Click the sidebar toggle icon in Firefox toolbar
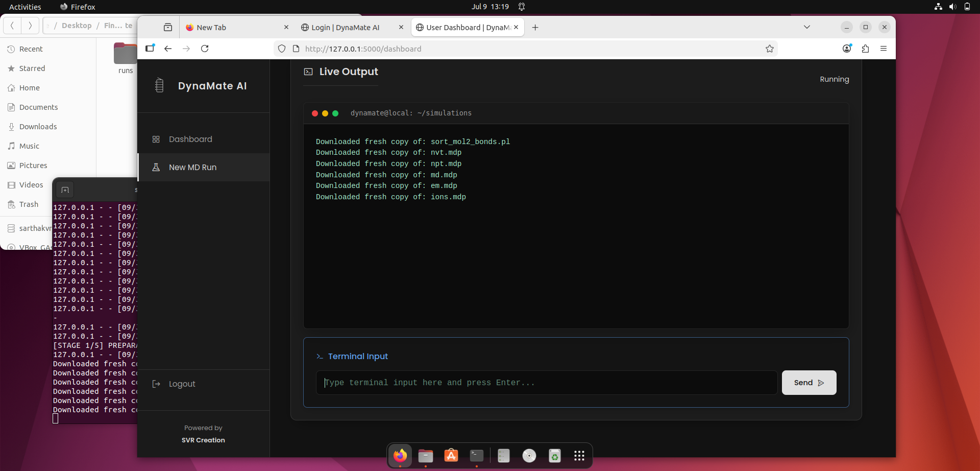Screen dimensions: 980x471 150,49
